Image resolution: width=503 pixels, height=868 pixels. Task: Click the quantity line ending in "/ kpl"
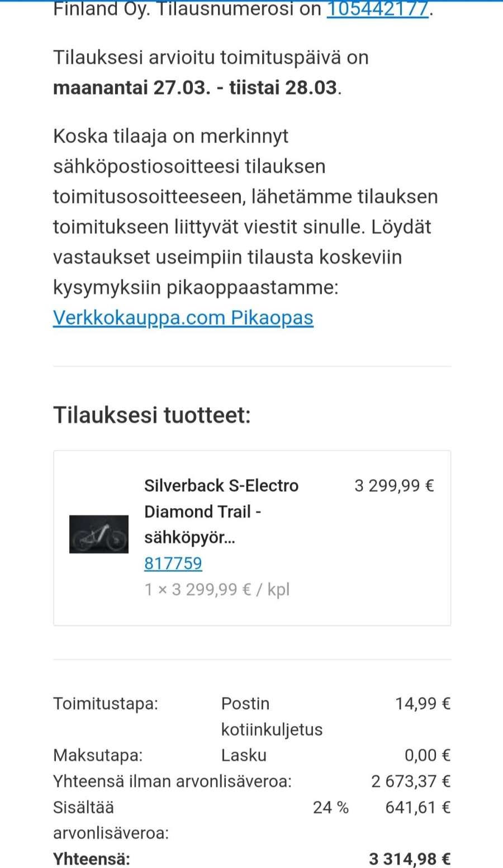click(217, 590)
